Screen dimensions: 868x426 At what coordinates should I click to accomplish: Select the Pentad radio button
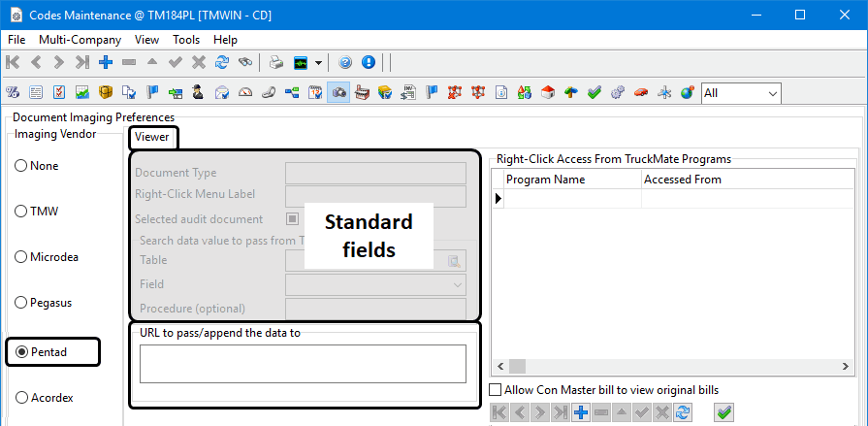(21, 352)
